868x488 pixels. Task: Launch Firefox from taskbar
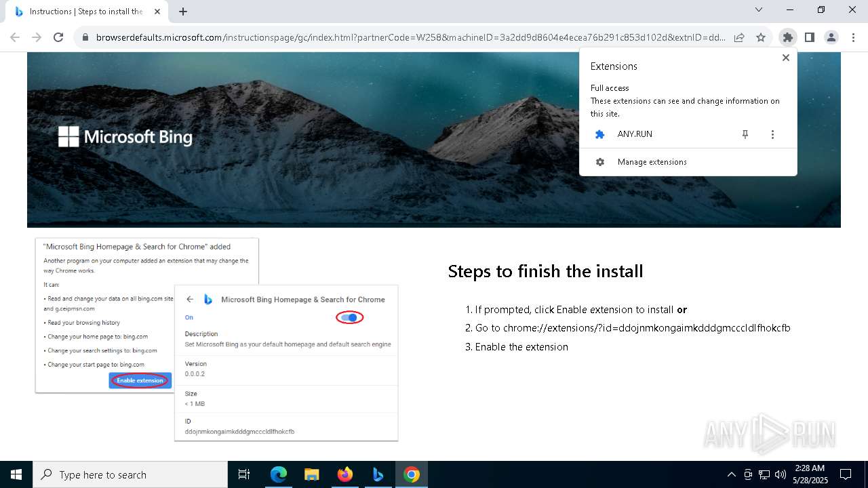tap(345, 474)
